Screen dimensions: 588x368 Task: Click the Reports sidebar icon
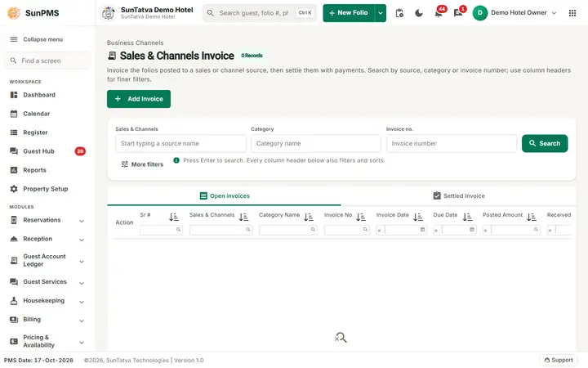pos(14,170)
